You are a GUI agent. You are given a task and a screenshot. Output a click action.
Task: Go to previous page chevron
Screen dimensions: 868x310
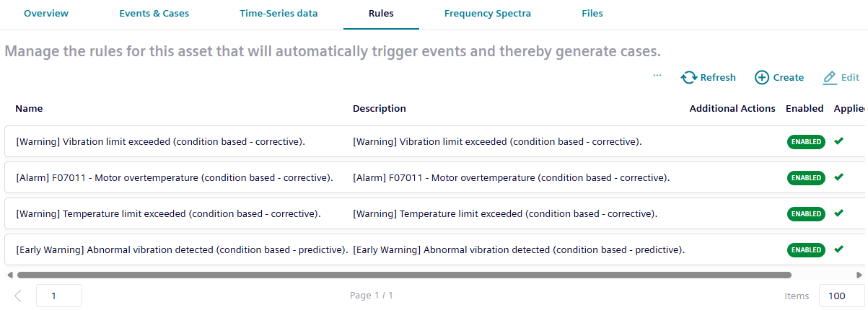tap(18, 296)
